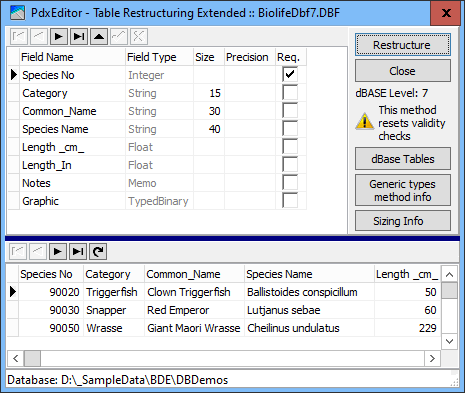Go to next record in field navigator

click(x=59, y=37)
